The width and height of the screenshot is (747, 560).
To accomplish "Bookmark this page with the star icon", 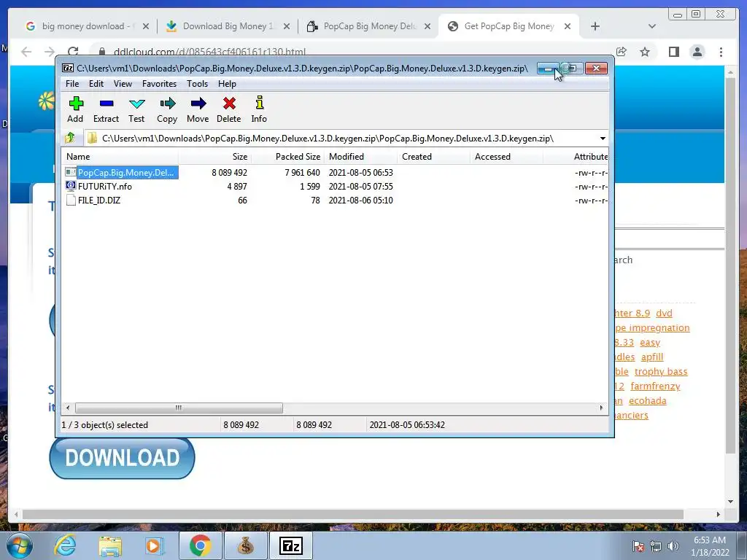I will [x=645, y=52].
